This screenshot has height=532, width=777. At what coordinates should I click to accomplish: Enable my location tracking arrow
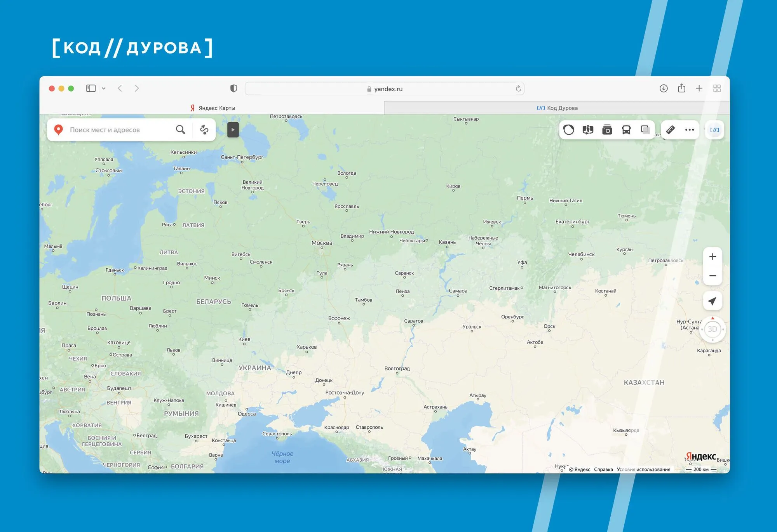[713, 301]
